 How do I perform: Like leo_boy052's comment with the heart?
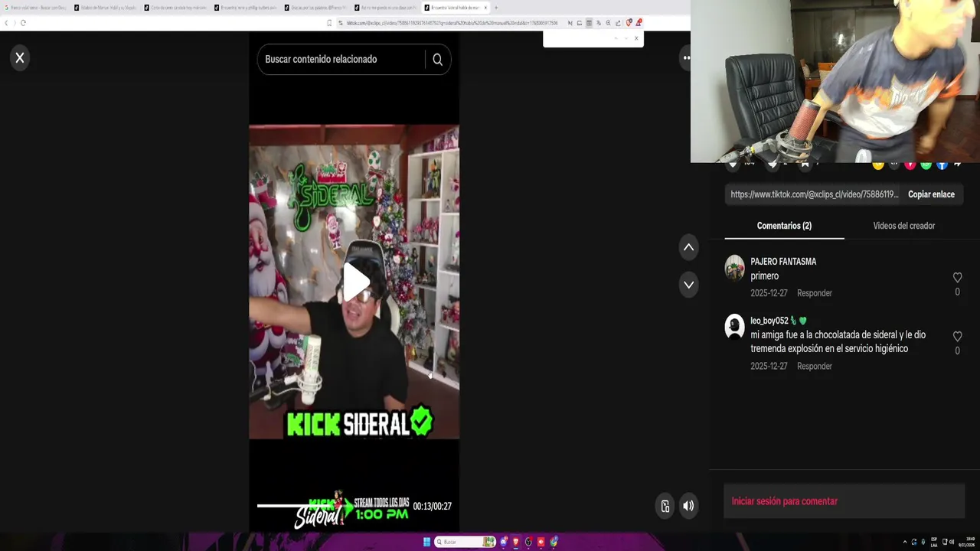(x=957, y=337)
